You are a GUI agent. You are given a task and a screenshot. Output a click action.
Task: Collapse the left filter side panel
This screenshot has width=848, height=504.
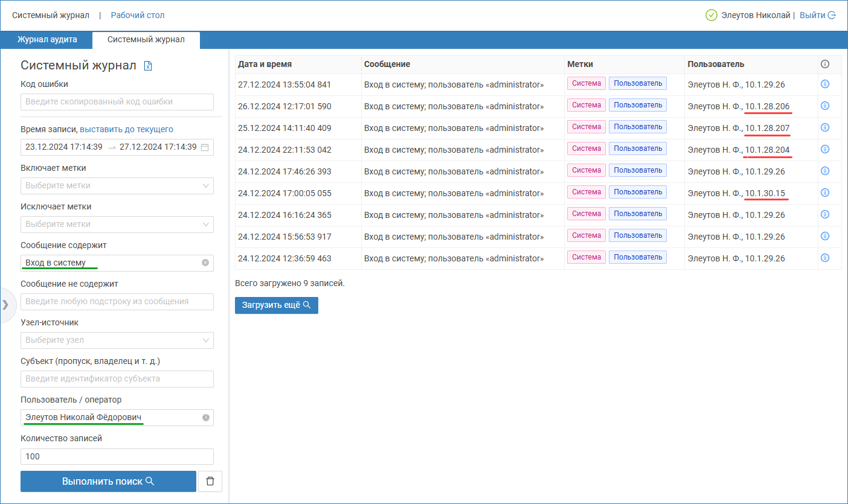(x=5, y=305)
